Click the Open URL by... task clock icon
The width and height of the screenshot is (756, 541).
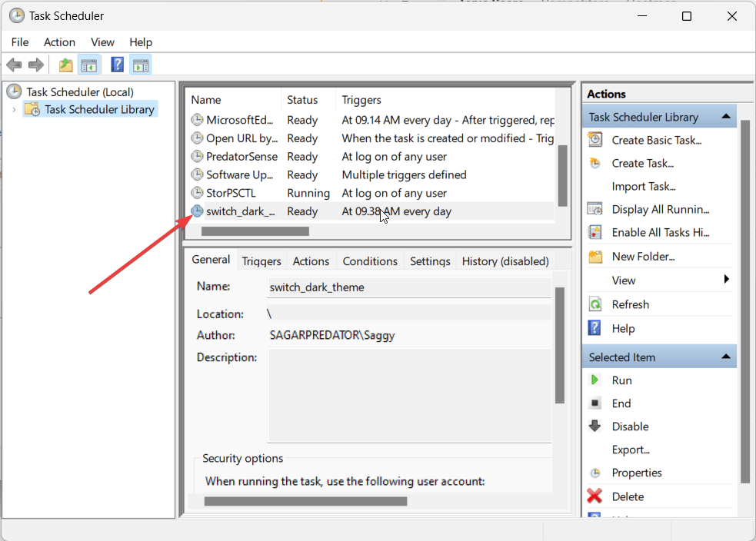(x=197, y=138)
